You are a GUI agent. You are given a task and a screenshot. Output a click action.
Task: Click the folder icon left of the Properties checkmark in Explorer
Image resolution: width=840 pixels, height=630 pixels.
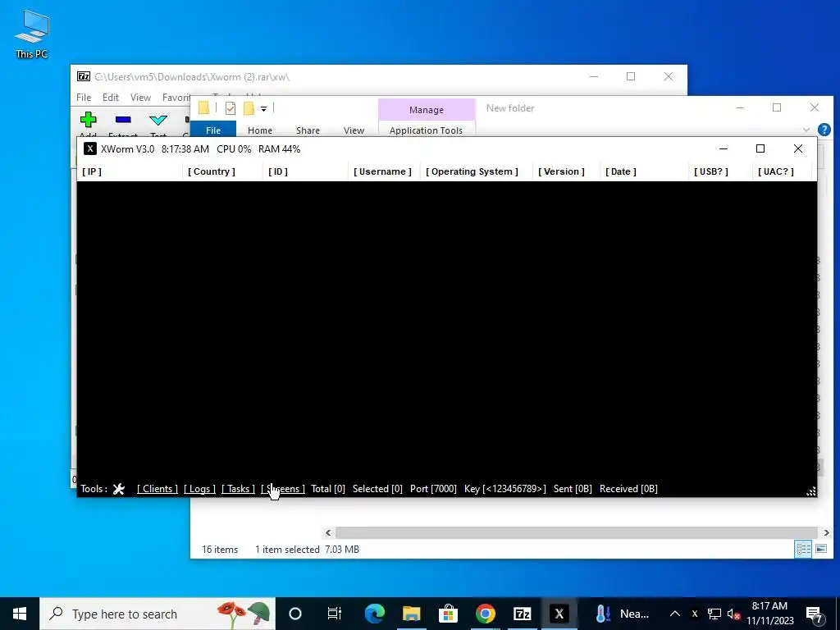click(203, 108)
